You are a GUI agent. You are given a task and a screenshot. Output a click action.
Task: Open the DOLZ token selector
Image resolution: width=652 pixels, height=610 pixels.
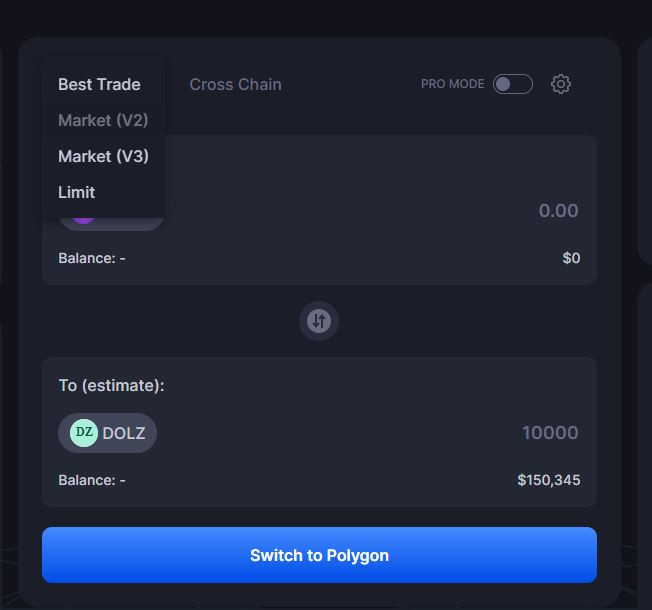[108, 433]
